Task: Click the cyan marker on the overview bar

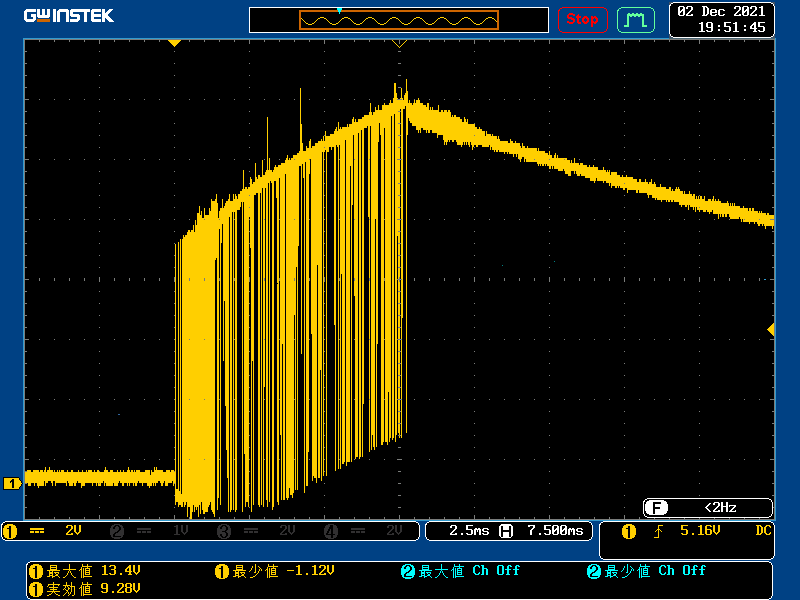Action: click(x=339, y=10)
